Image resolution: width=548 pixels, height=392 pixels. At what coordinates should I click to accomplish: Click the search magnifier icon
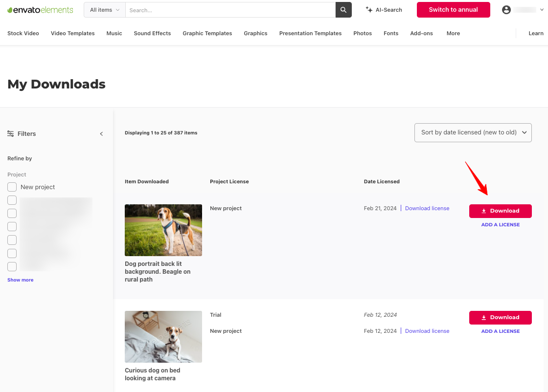click(343, 9)
